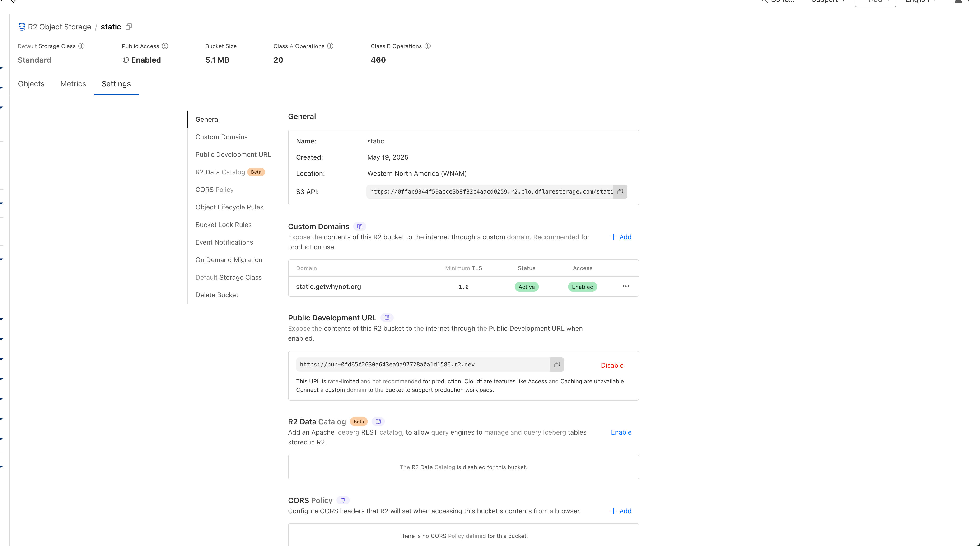
Task: Show Class A Operations info icon
Action: pos(330,46)
